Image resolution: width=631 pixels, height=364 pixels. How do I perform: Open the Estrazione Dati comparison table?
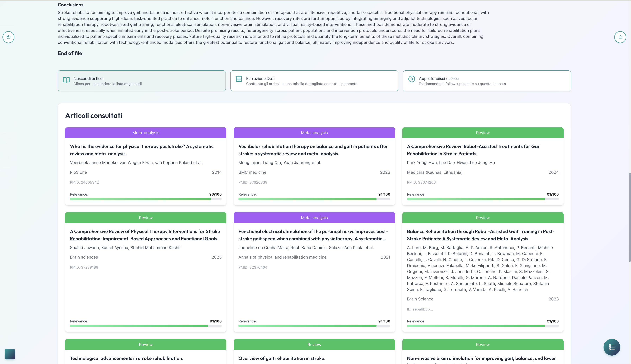coord(314,81)
